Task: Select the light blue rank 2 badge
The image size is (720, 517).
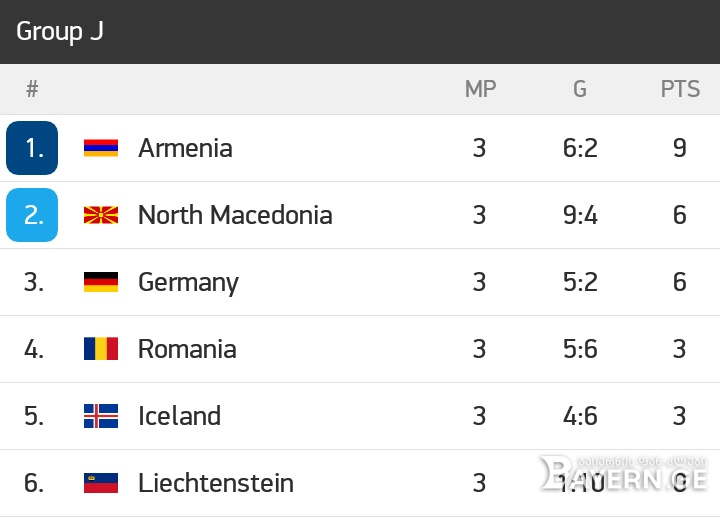Action: click(x=32, y=215)
